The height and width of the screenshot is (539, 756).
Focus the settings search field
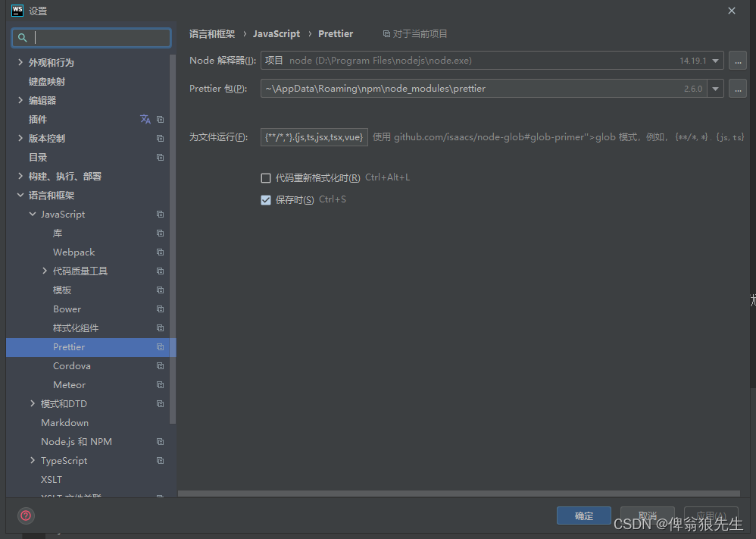[x=91, y=38]
